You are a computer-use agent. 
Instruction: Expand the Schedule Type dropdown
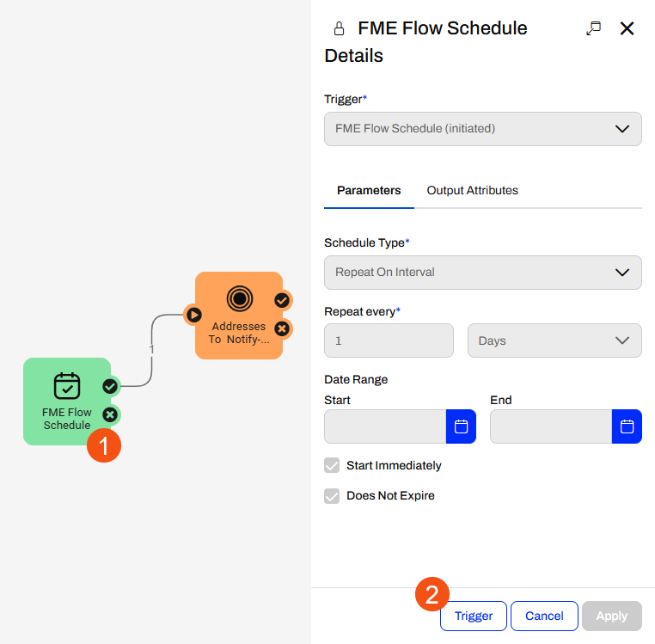(x=482, y=272)
